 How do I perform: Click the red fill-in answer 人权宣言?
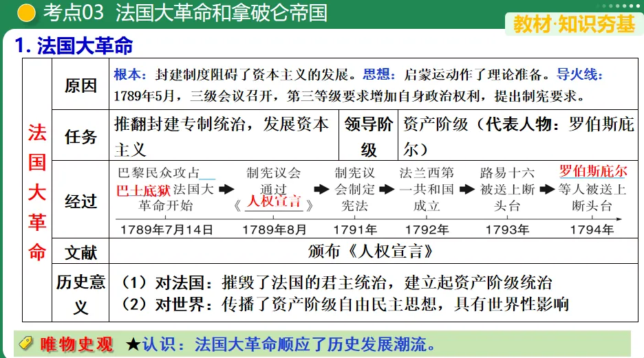coord(274,201)
